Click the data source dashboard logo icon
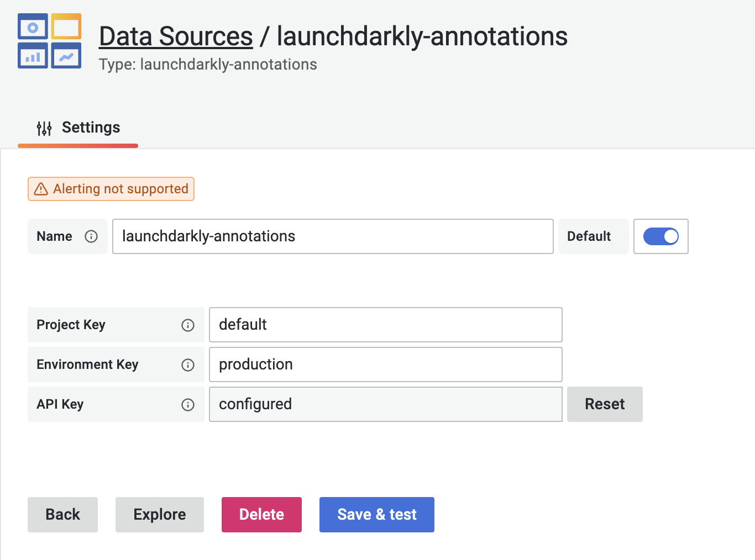 point(50,41)
